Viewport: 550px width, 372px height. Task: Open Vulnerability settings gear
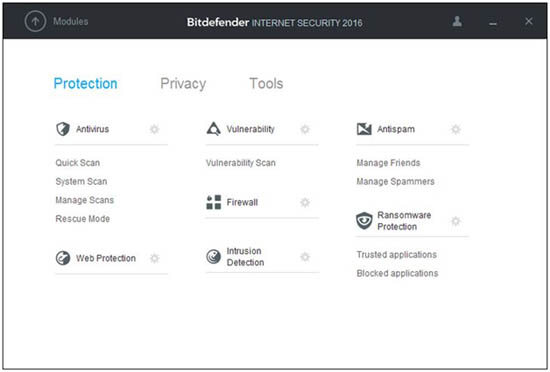click(x=305, y=129)
